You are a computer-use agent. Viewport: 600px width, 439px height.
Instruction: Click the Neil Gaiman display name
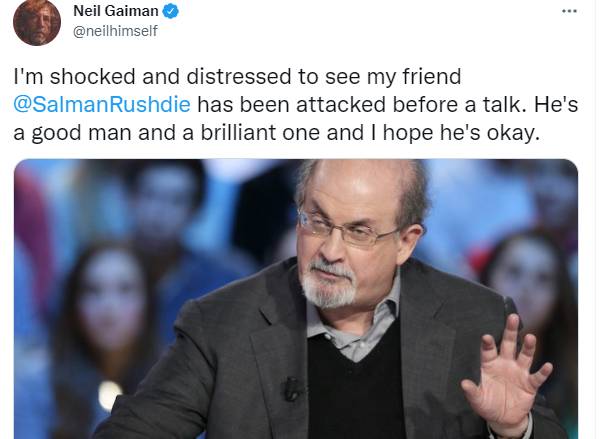[116, 11]
